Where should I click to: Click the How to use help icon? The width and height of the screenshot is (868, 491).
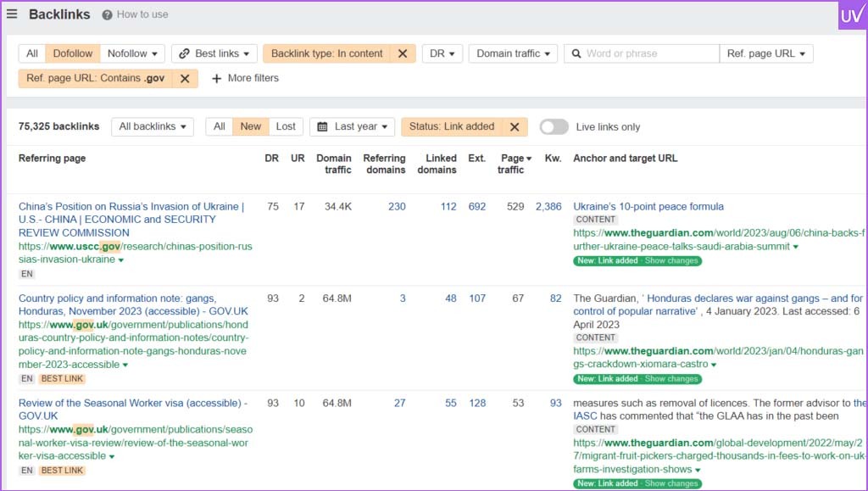[107, 15]
